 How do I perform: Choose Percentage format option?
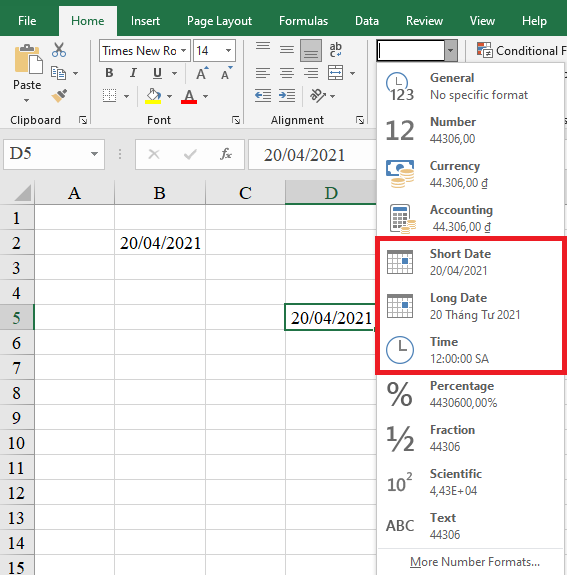471,394
